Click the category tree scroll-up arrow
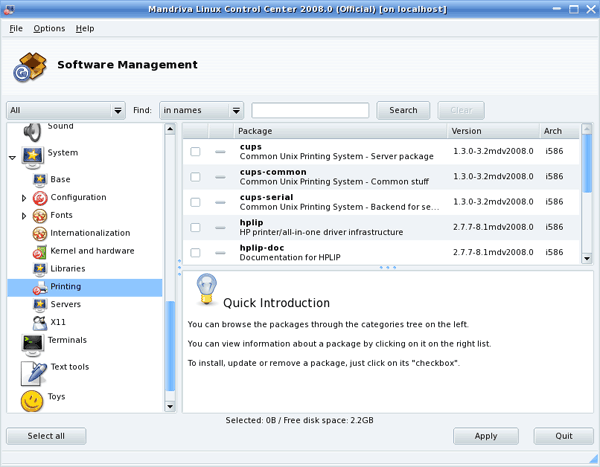The height and width of the screenshot is (467, 600). coord(170,129)
